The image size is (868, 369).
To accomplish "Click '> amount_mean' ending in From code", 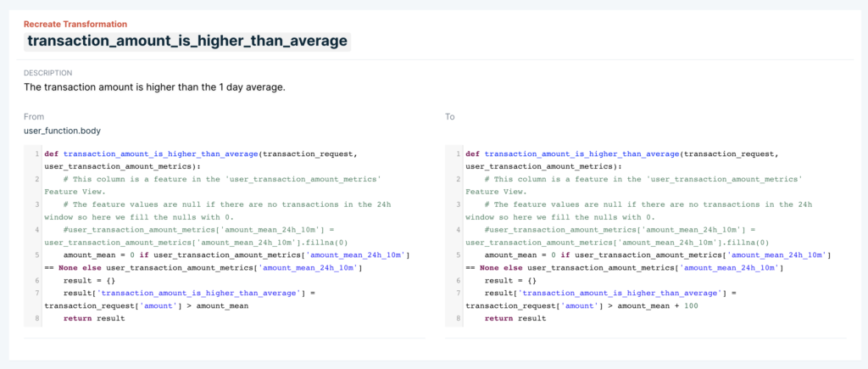I will (218, 306).
